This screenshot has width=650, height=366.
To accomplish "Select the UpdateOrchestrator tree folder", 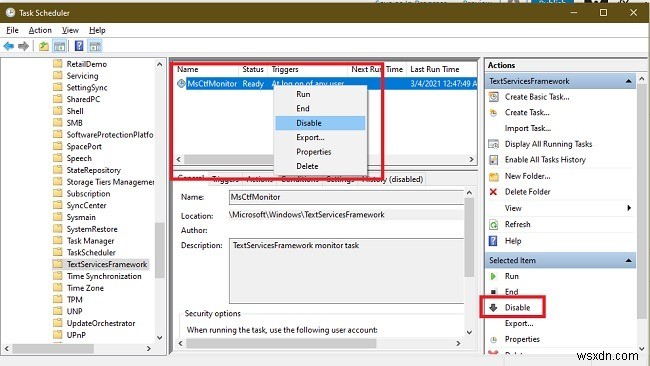I will [x=101, y=323].
